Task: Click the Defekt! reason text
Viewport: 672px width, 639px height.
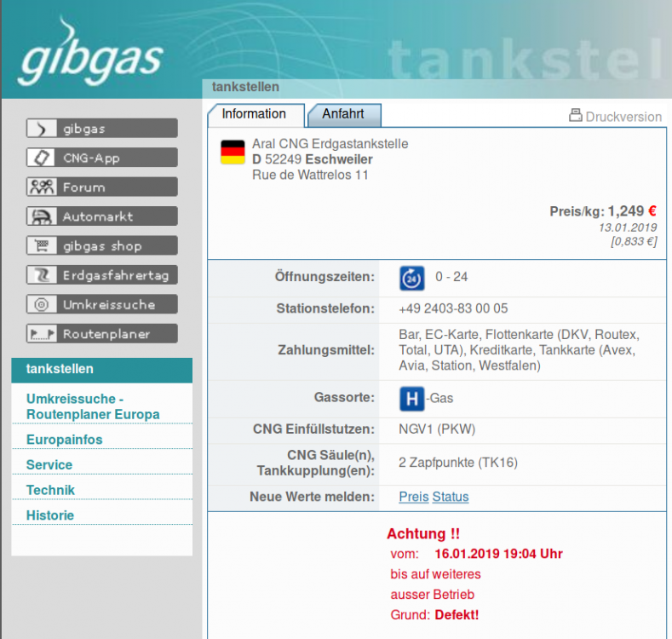Action: (457, 615)
